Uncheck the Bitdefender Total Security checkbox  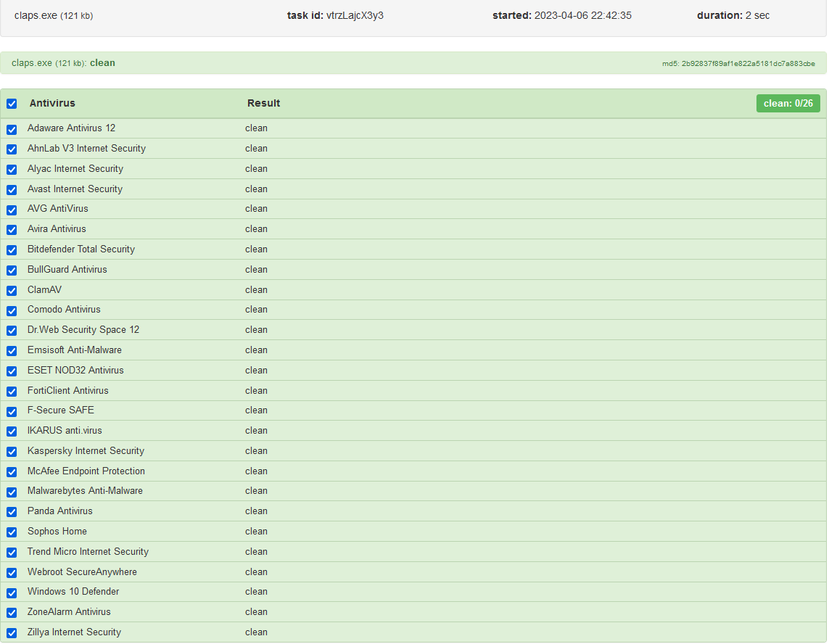pyautogui.click(x=12, y=250)
